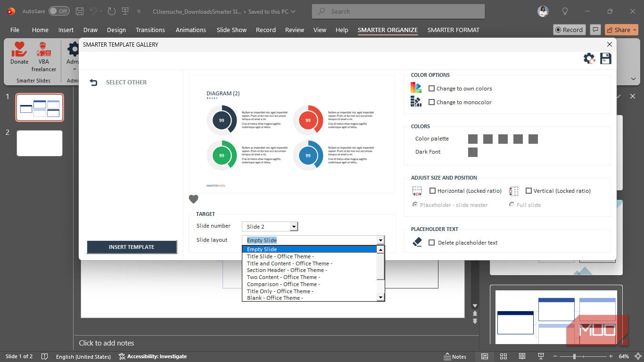Enable Change to own colors checkbox
This screenshot has width=644, height=362.
431,89
